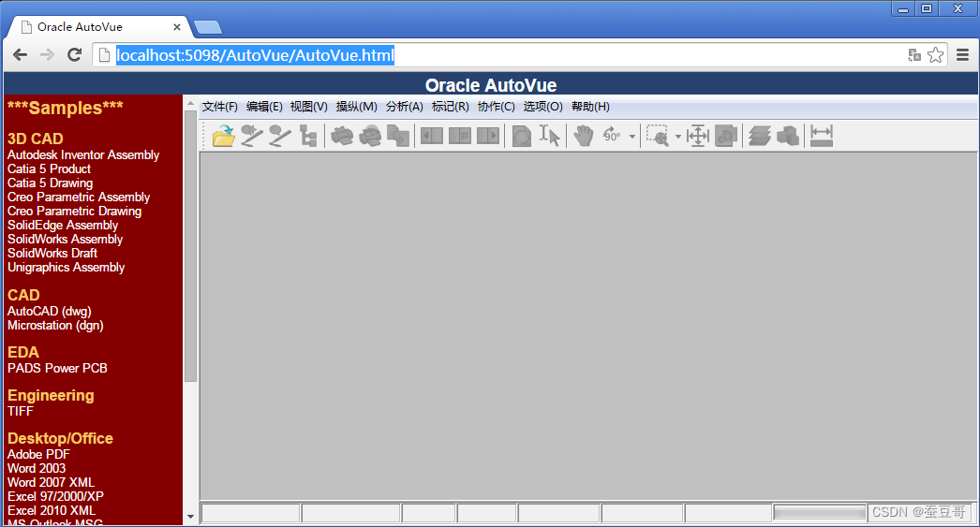The width and height of the screenshot is (980, 527).
Task: Click the sidebar scrollbar up arrow
Action: 190,104
